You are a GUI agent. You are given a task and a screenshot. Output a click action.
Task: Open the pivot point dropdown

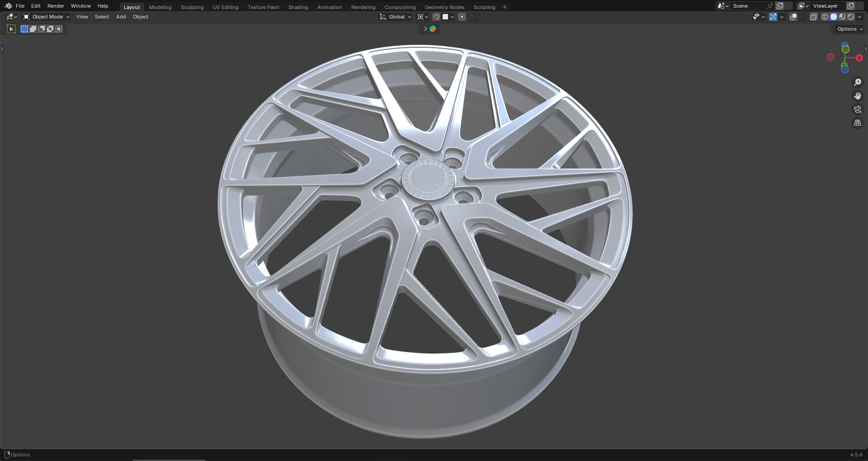click(422, 17)
